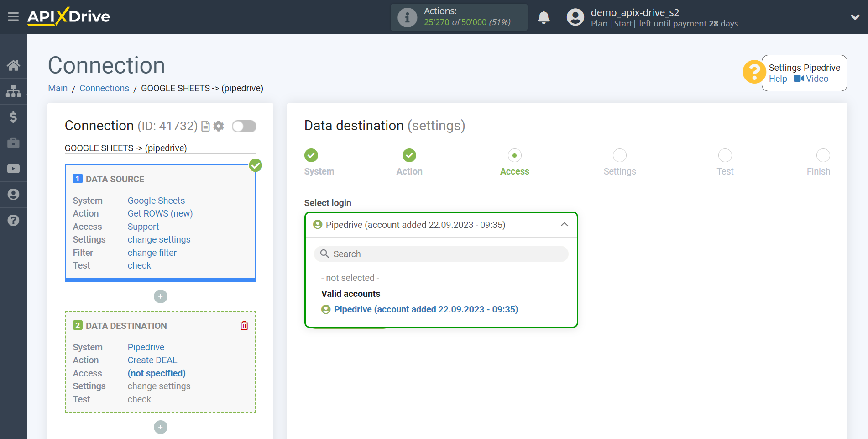Click the underlined Access label in Data Destination
The image size is (868, 439).
(x=88, y=373)
